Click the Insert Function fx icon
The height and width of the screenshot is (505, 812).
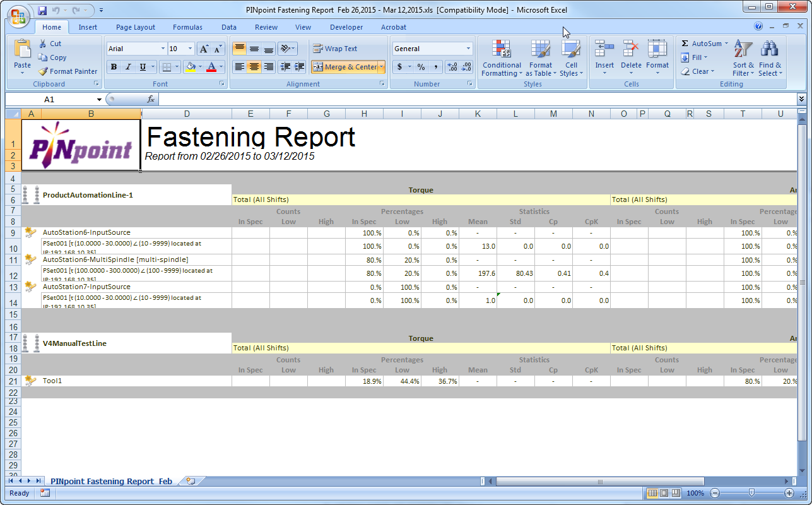(151, 99)
